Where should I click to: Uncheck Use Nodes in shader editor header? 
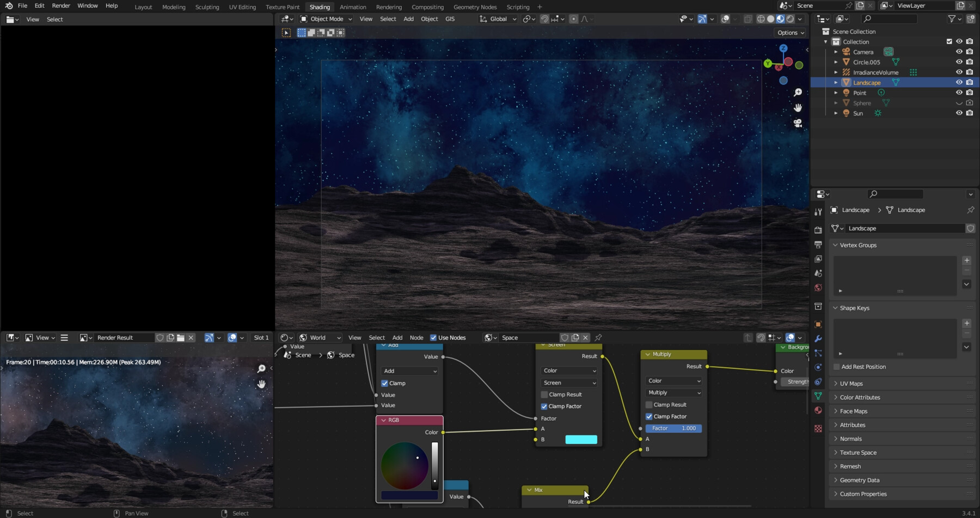click(434, 337)
